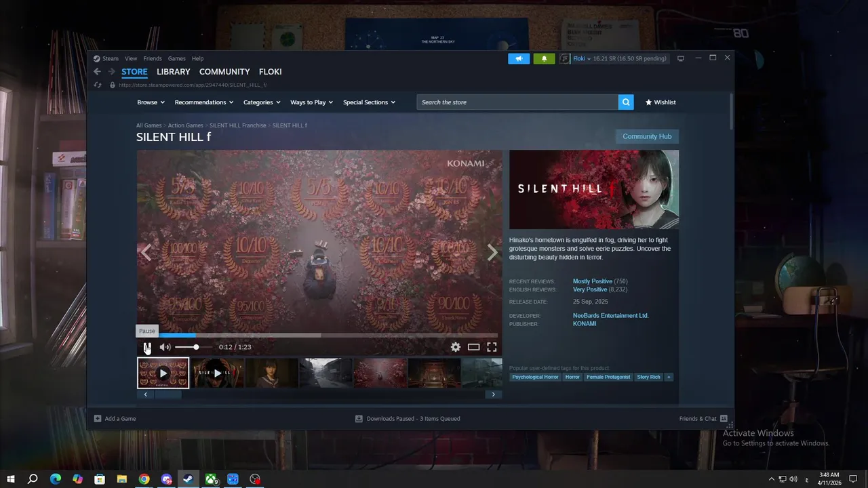Open the girl portrait screenshot thumbnail
This screenshot has height=488, width=868.
pyautogui.click(x=271, y=373)
